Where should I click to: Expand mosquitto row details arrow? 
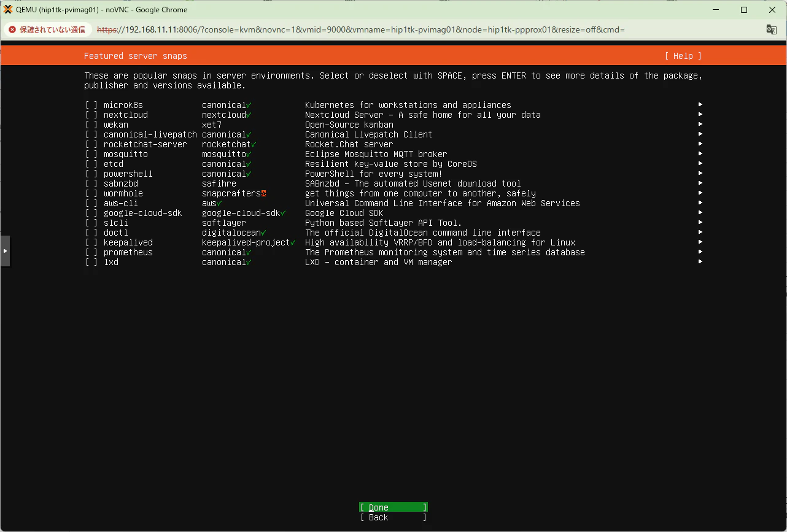click(700, 154)
